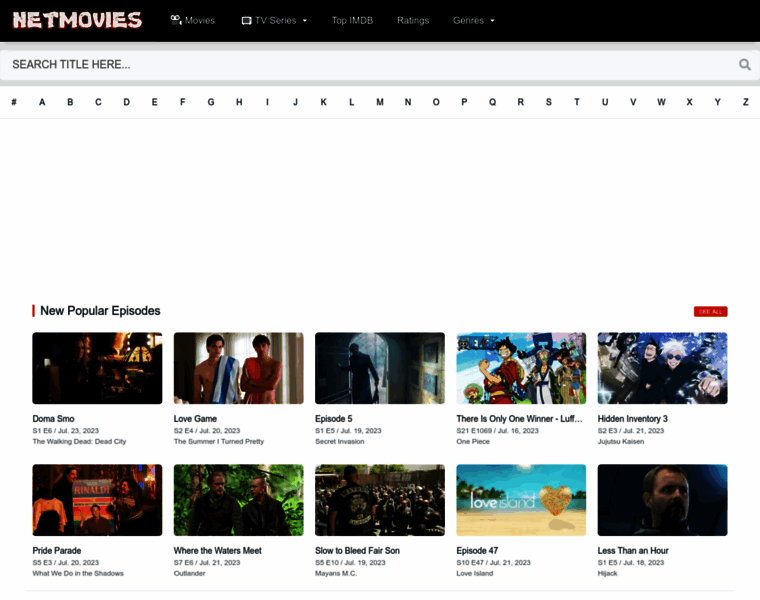Click the Slow to Bleed Fair Son title
The image size is (760, 600).
(x=357, y=551)
